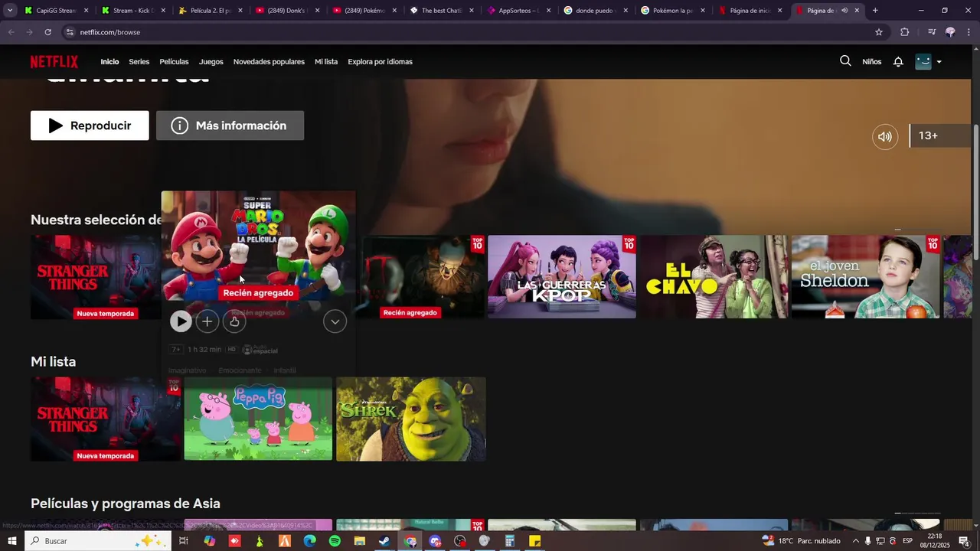Viewport: 980px width, 551px height.
Task: Open new browser tab
Action: [875, 11]
